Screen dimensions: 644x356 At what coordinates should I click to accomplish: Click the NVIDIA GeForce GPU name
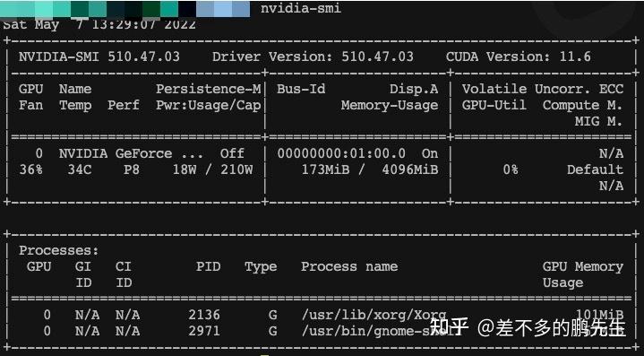131,153
